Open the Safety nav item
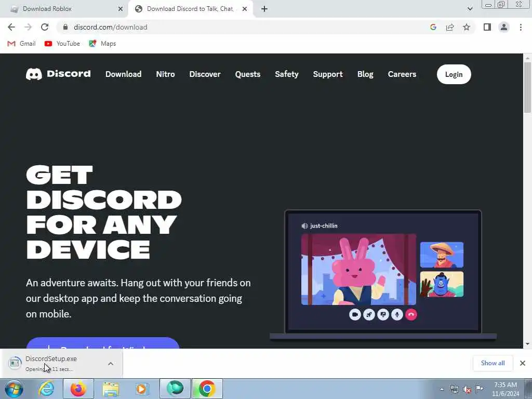 [287, 74]
